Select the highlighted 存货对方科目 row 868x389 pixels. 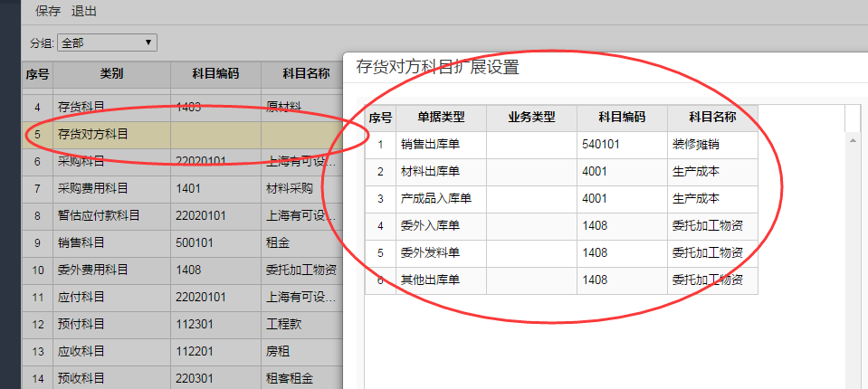coord(111,135)
